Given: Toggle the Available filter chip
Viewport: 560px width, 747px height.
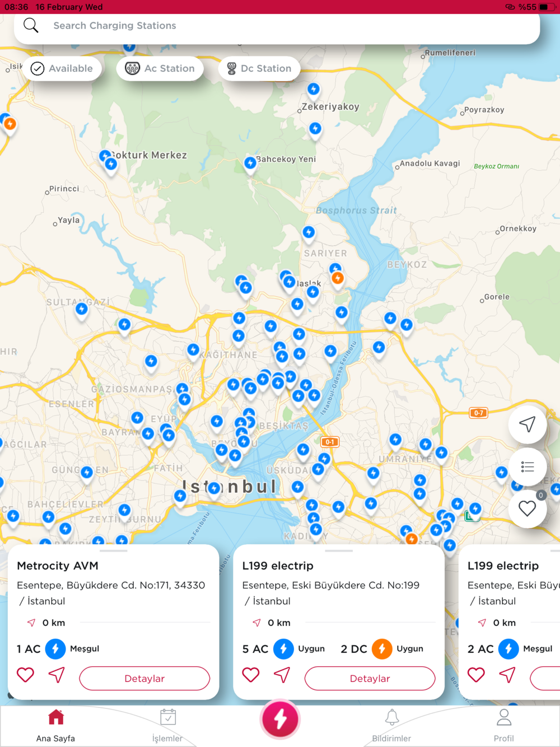Looking at the screenshot, I should point(62,68).
